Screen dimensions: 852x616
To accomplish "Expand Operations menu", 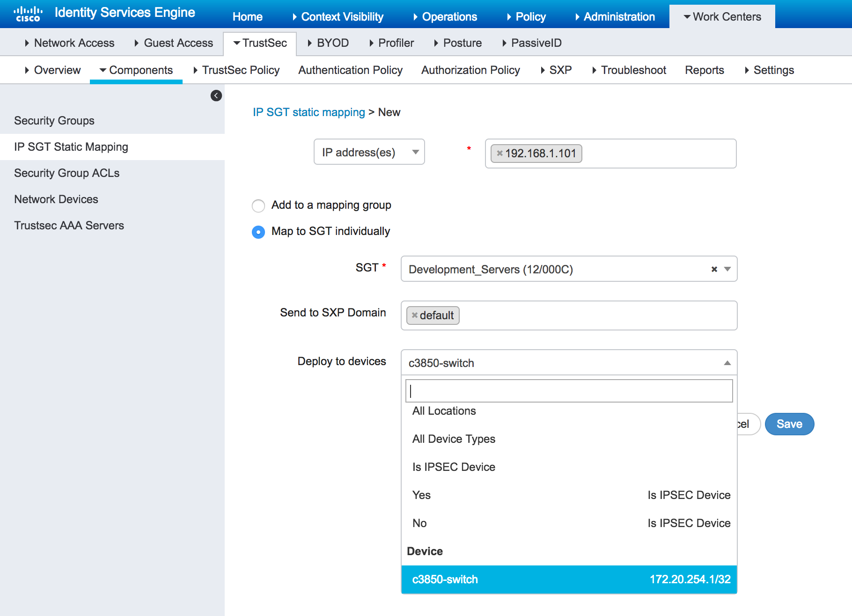I will coord(445,17).
